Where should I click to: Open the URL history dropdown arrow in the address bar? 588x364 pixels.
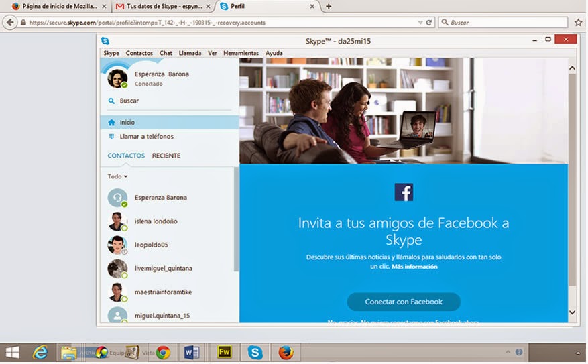point(420,23)
